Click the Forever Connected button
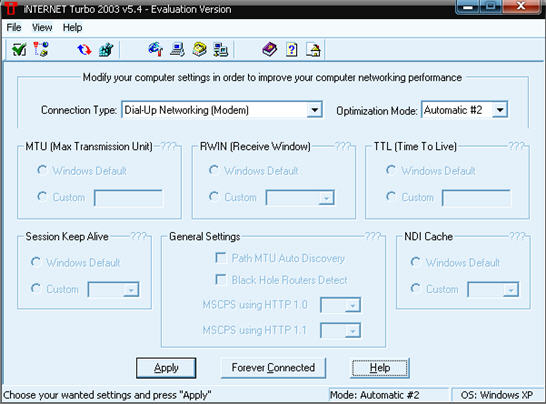546x404 pixels. coord(273,368)
